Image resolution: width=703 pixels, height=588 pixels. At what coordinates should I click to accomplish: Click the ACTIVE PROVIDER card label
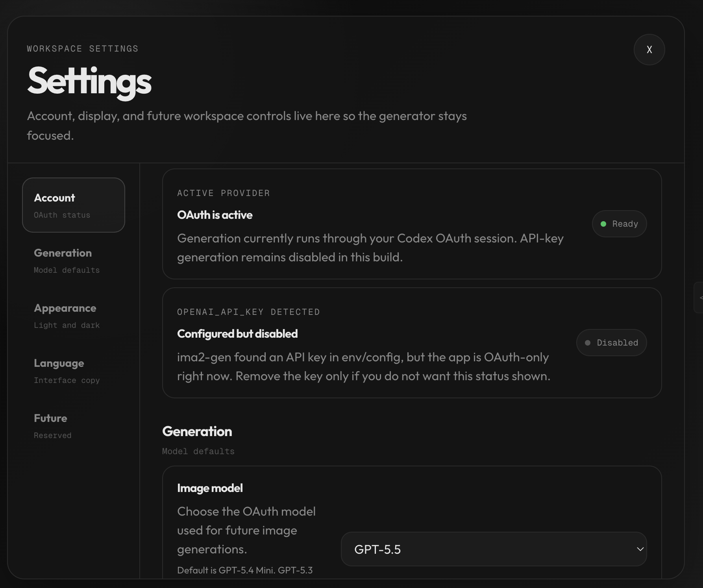pyautogui.click(x=223, y=193)
